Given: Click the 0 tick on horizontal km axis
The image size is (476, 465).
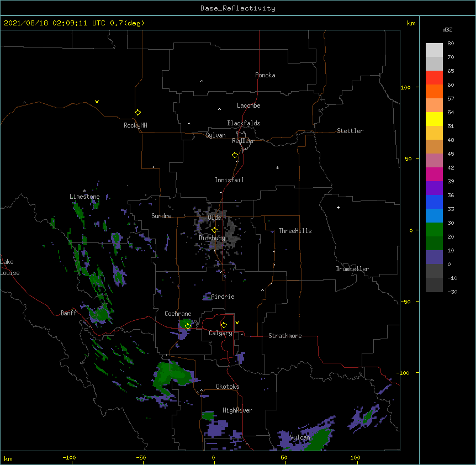Looking at the screenshot, I should coord(213,457).
